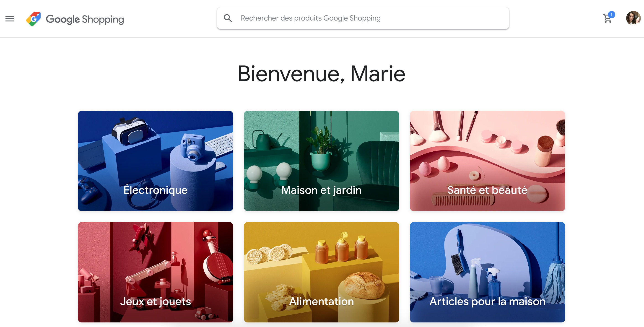This screenshot has height=327, width=644.
Task: Click the Google Shopping tag logo
Action: point(34,19)
